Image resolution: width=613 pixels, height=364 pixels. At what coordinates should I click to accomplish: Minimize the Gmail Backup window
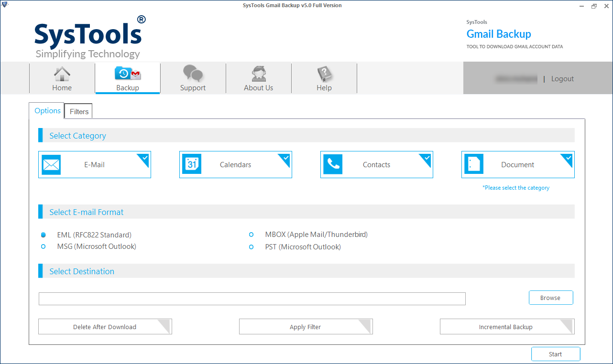click(583, 6)
